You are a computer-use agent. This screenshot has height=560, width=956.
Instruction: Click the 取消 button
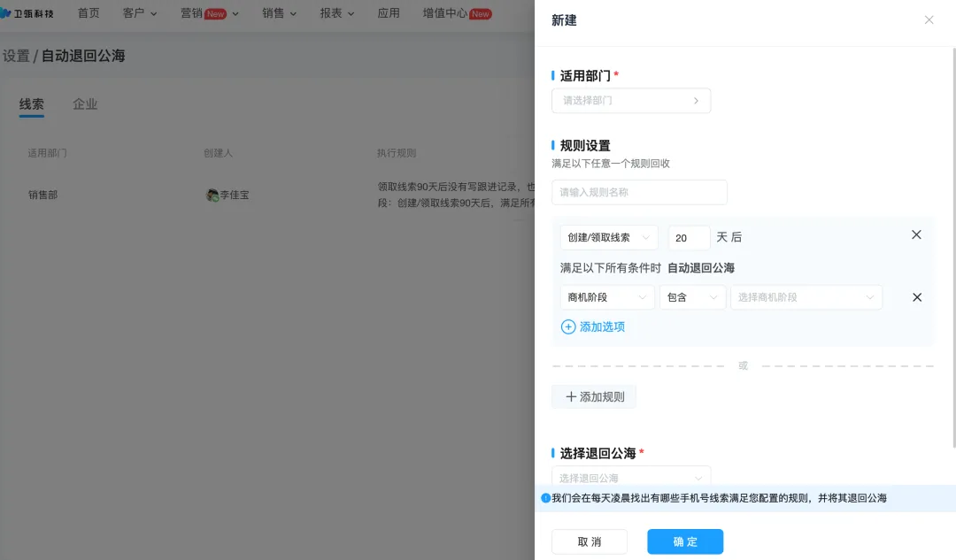tap(589, 541)
